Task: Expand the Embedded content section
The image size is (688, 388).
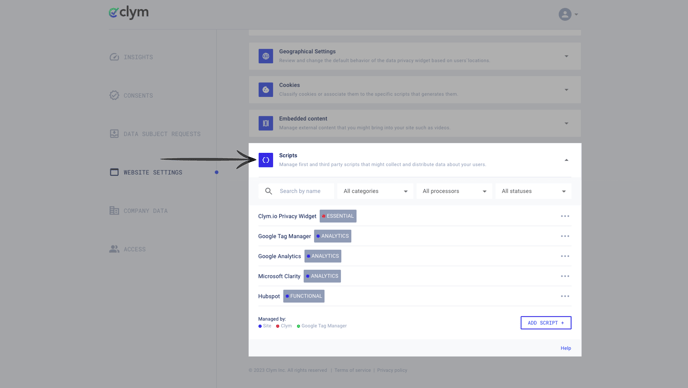Action: coord(566,123)
